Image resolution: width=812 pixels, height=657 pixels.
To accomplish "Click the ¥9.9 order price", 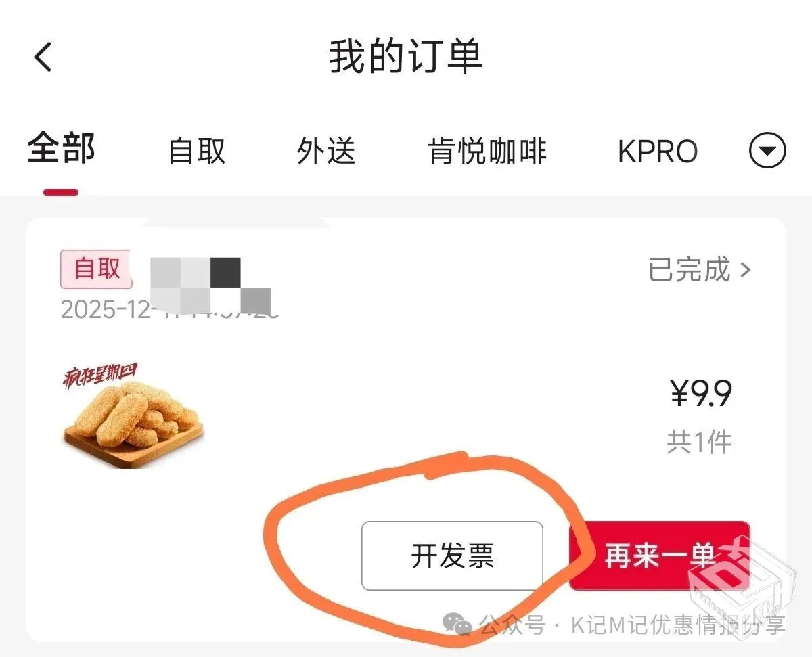I will [x=701, y=394].
